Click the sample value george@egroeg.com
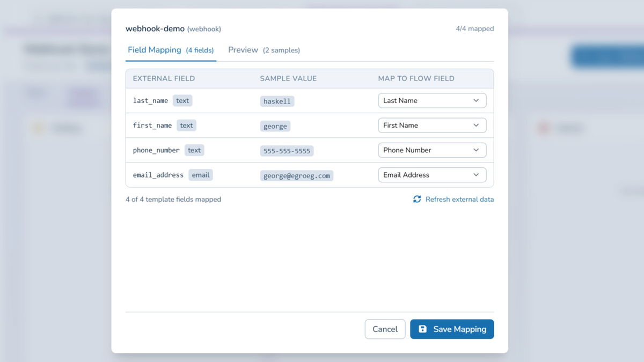The height and width of the screenshot is (362, 644). click(297, 175)
